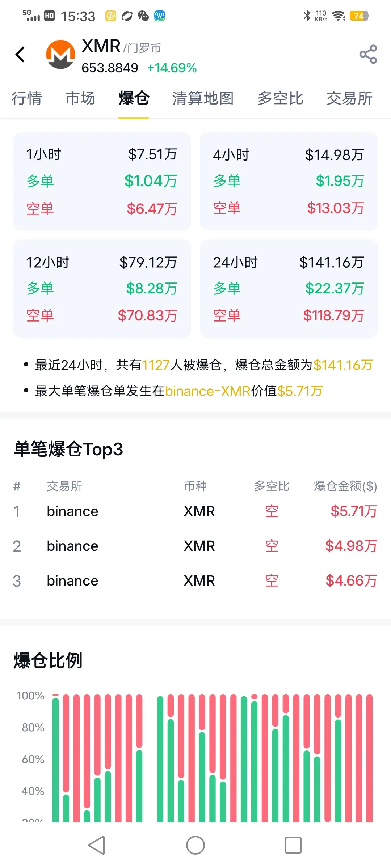Tap Android recent apps square button
The image size is (391, 868).
tap(293, 845)
